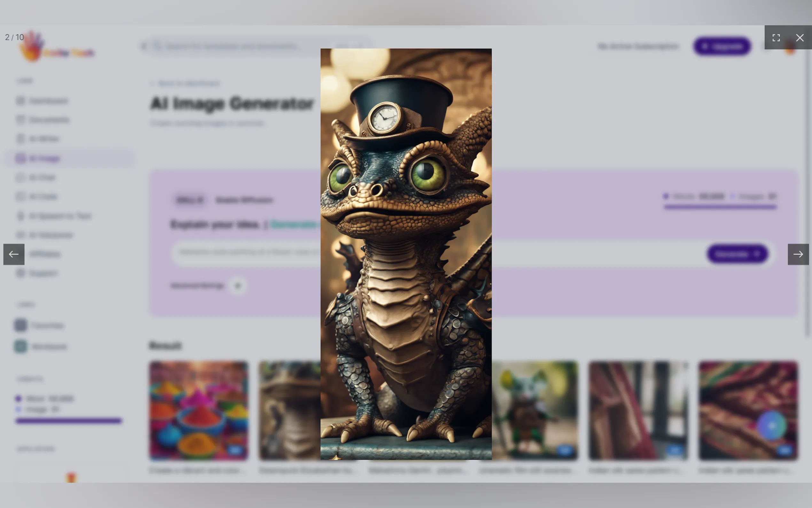Open Support from the sidebar icon
The height and width of the screenshot is (508, 812).
20,273
